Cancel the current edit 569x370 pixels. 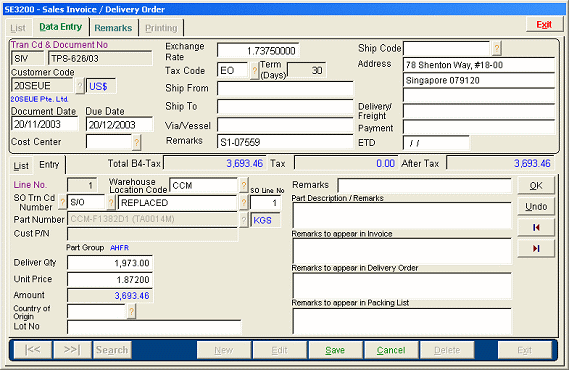point(391,350)
